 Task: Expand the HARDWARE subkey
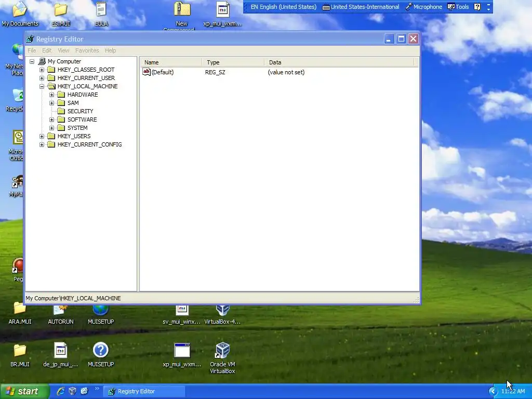tap(51, 95)
